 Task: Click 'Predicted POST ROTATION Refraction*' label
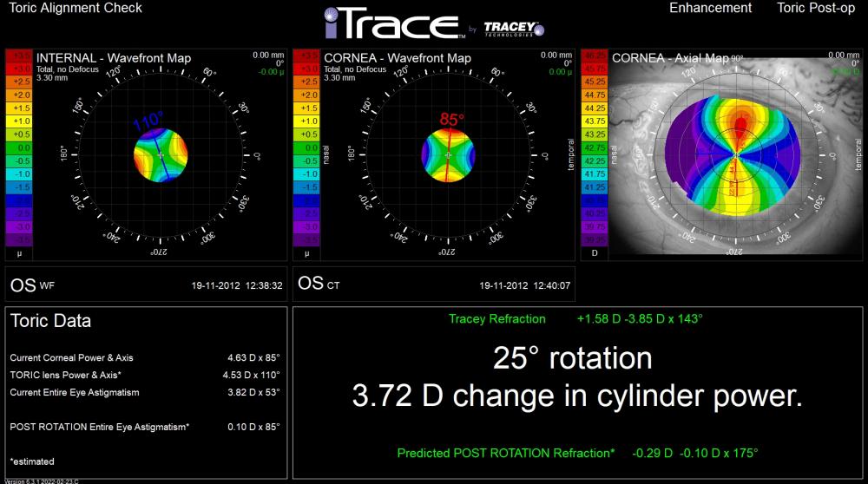pos(506,453)
